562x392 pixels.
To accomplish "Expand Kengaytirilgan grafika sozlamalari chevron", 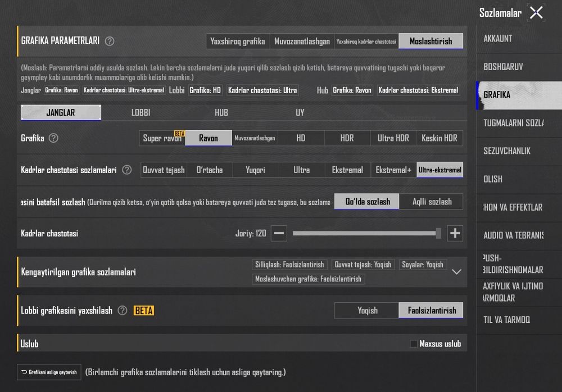I will 456,272.
